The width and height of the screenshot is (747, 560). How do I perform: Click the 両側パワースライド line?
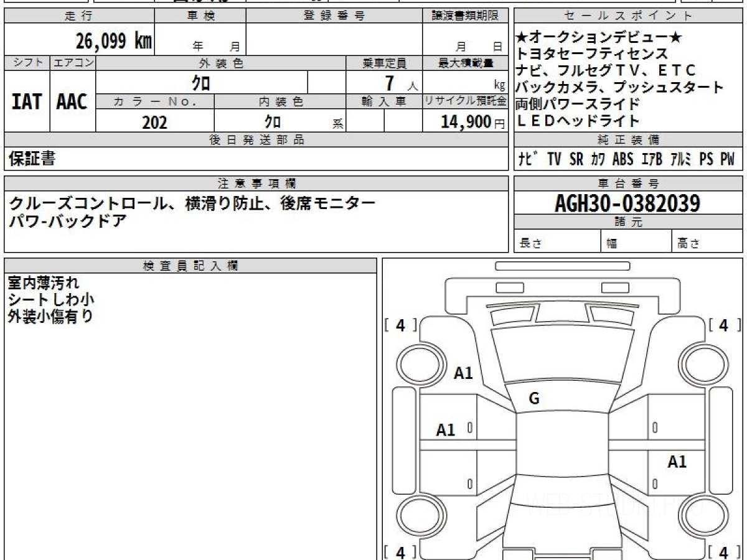578,104
